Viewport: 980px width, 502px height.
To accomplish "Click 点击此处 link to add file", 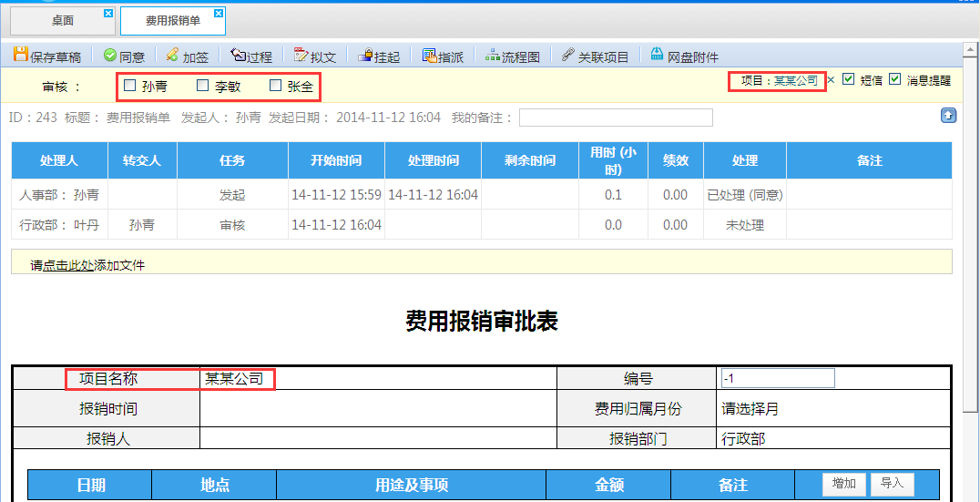I will click(x=68, y=266).
